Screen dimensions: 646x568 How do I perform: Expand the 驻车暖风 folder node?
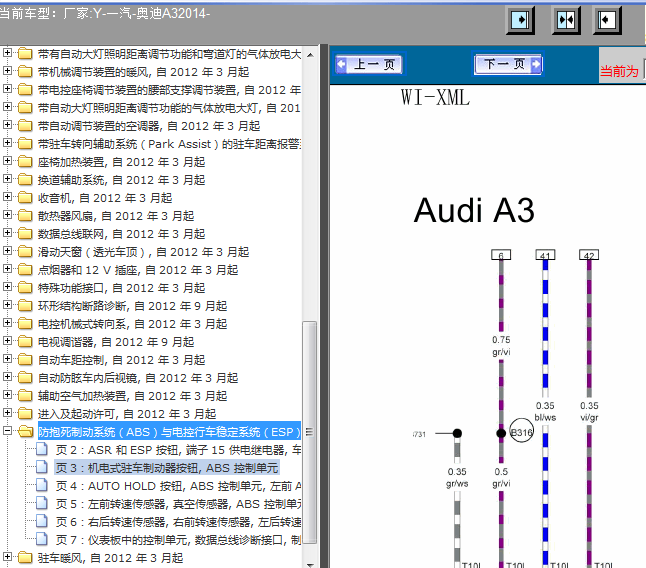(7, 557)
